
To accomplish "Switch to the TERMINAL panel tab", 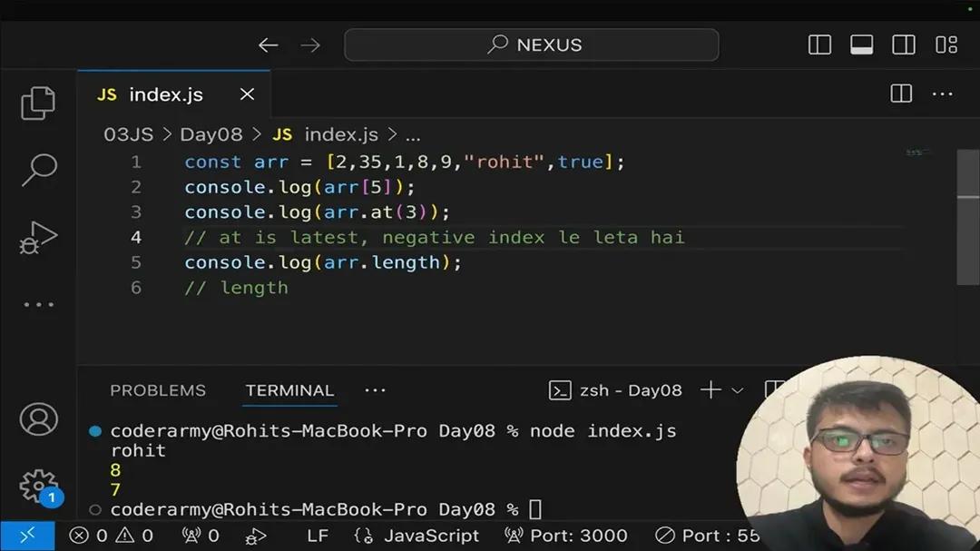I will tap(289, 390).
